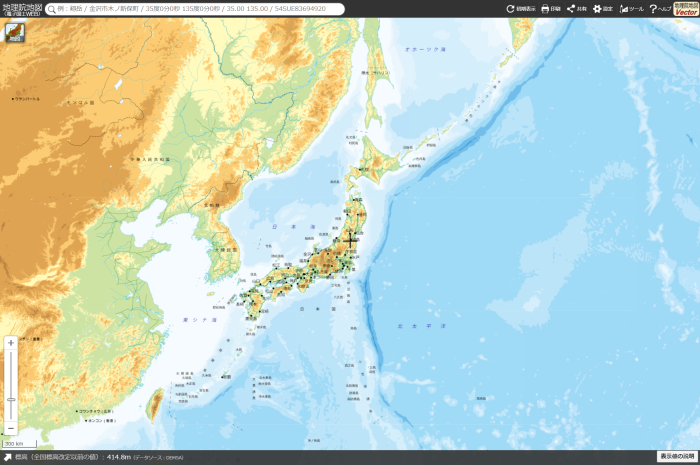This screenshot has height=465, width=700.
Task: Open the map layer selector (地図) icon
Action: click(15, 32)
